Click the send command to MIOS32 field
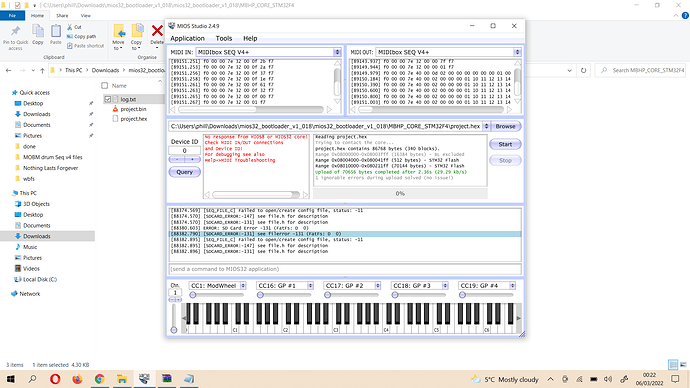The width and height of the screenshot is (690, 388). (x=345, y=269)
